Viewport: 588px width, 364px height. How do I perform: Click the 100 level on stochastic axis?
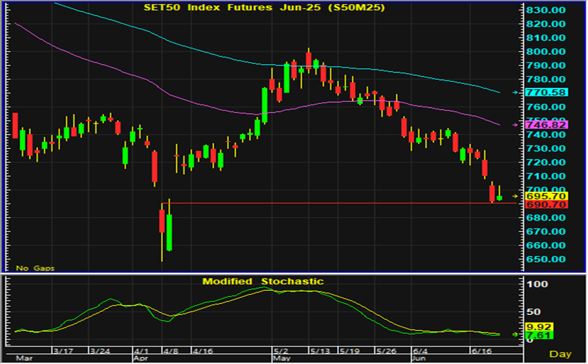(537, 284)
